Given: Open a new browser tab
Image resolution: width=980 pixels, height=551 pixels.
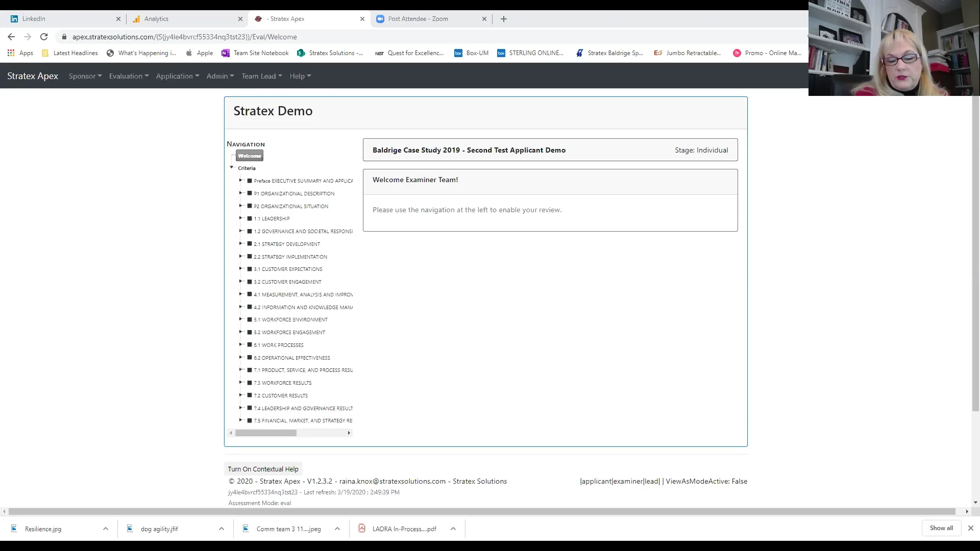Looking at the screenshot, I should tap(504, 19).
